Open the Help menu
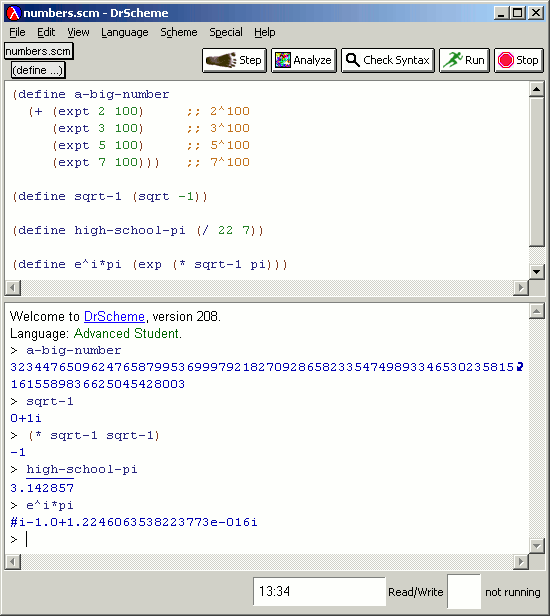550x616 pixels. tap(264, 32)
